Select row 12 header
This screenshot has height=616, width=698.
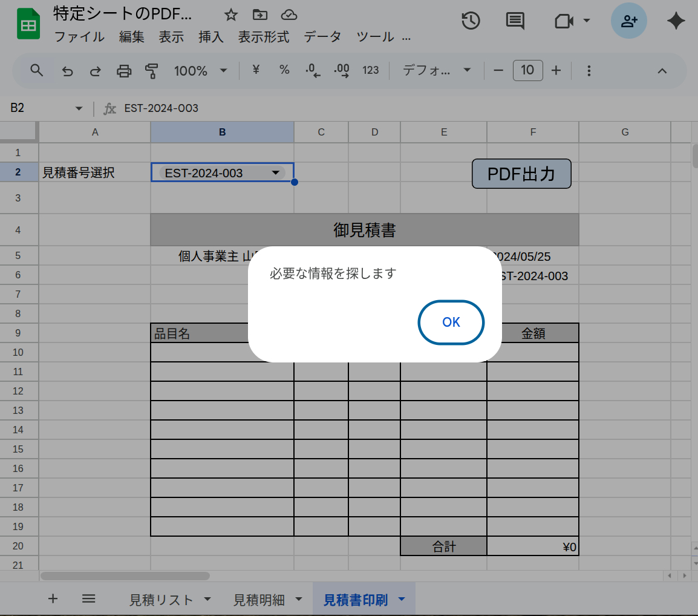tap(18, 391)
